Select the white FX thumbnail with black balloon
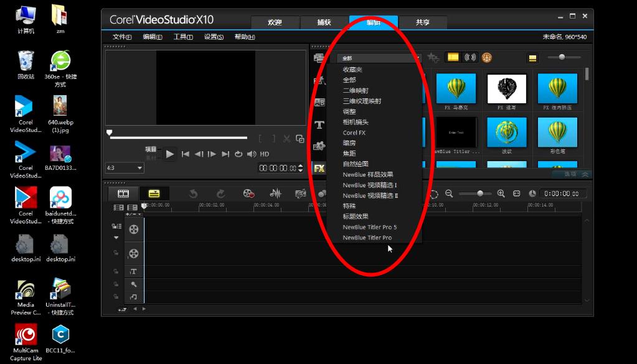 point(507,88)
